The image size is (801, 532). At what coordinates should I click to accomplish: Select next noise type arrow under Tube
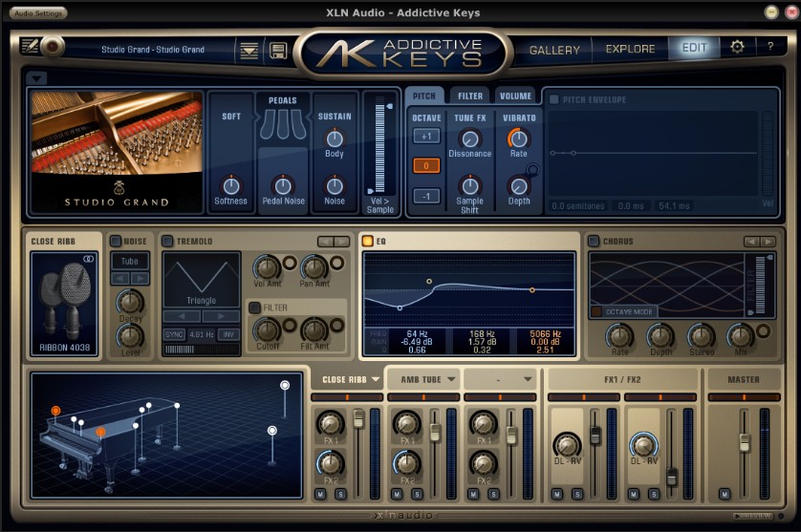pos(140,278)
